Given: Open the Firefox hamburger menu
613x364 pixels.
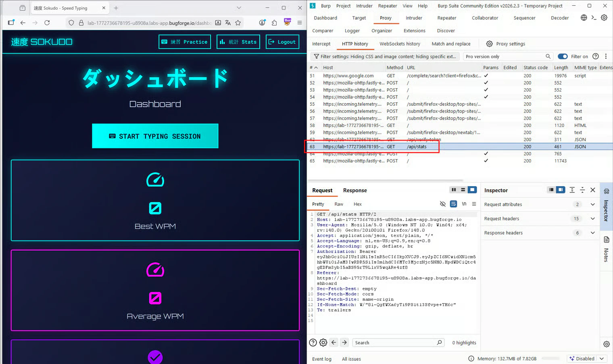Looking at the screenshot, I should click(300, 23).
